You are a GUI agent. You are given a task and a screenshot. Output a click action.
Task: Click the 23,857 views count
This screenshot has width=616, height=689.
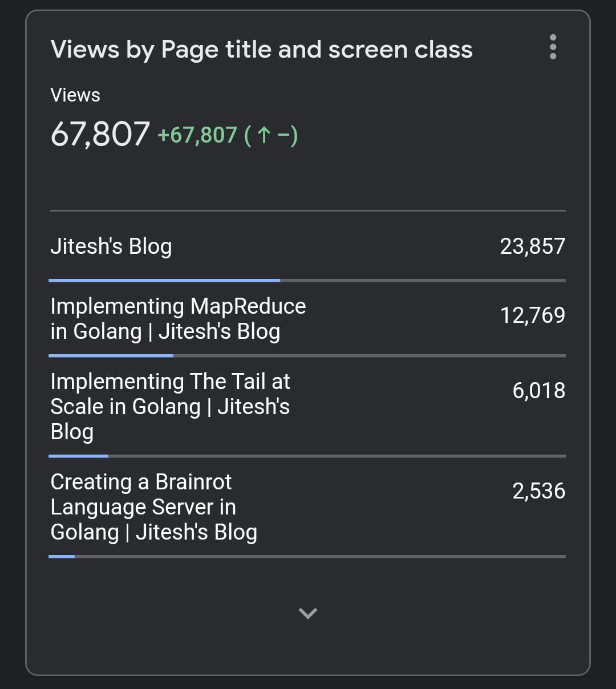tap(532, 246)
